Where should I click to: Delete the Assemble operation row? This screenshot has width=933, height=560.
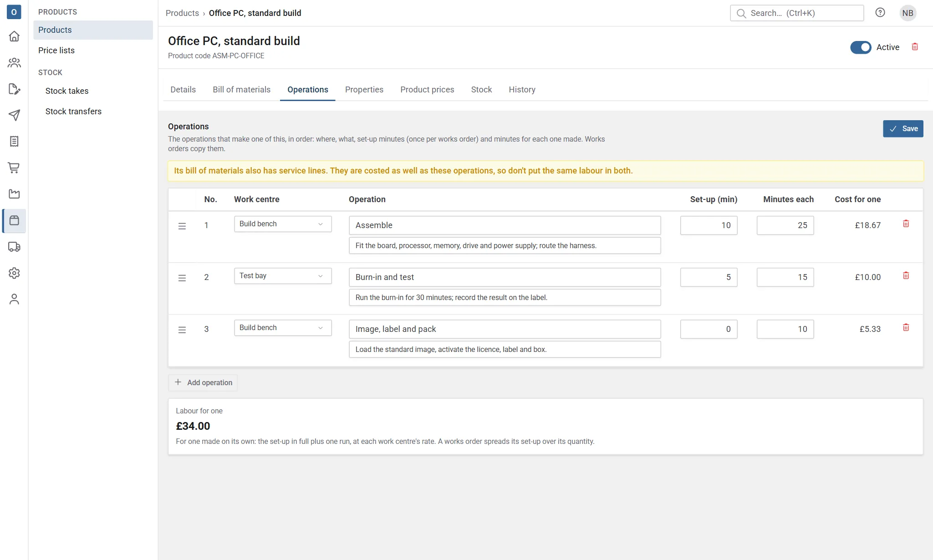click(906, 224)
